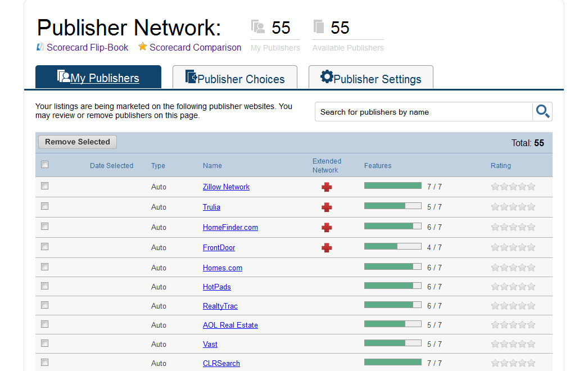
Task: Click the CLRSearch star rating
Action: (513, 363)
